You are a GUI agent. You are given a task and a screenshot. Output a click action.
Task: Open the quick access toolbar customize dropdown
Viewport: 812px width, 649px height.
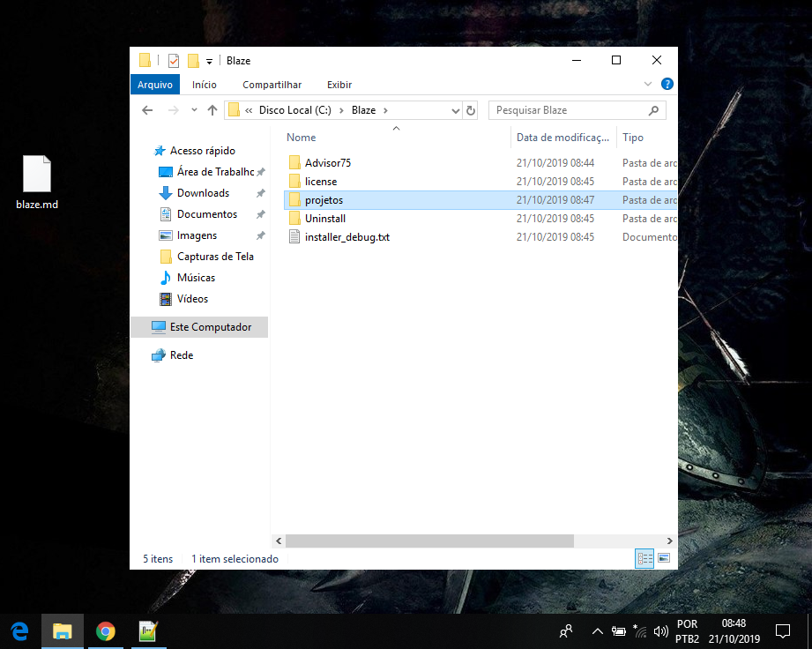click(209, 60)
